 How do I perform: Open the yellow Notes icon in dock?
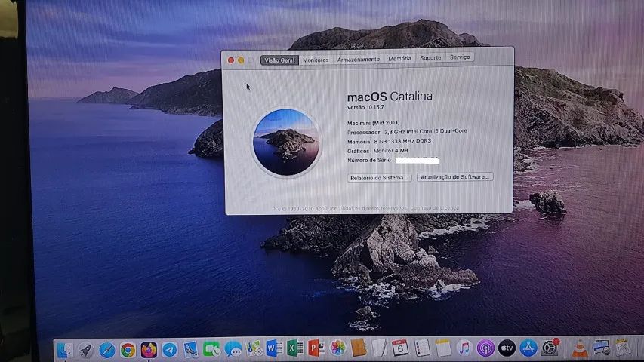point(442,348)
